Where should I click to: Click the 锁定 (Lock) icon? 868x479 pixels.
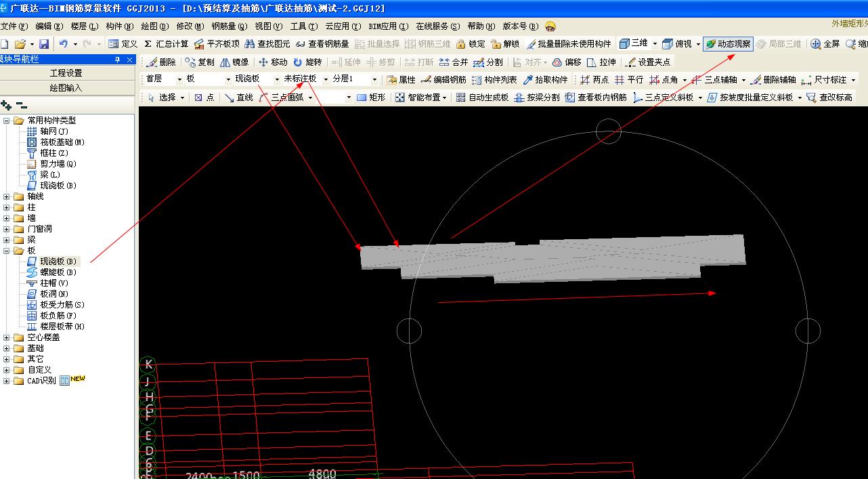[x=471, y=43]
